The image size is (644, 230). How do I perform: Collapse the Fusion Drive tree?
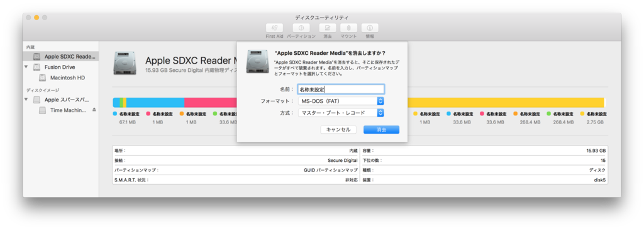click(x=26, y=67)
